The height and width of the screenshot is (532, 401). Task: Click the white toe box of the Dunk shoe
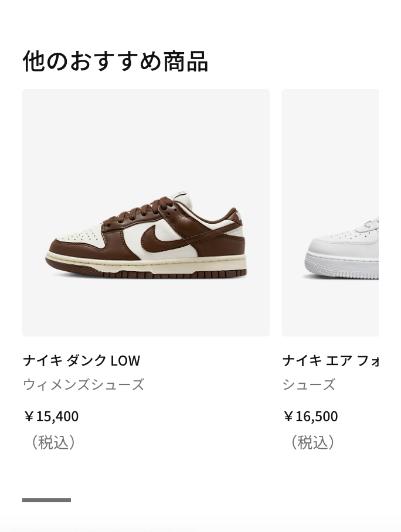(73, 237)
